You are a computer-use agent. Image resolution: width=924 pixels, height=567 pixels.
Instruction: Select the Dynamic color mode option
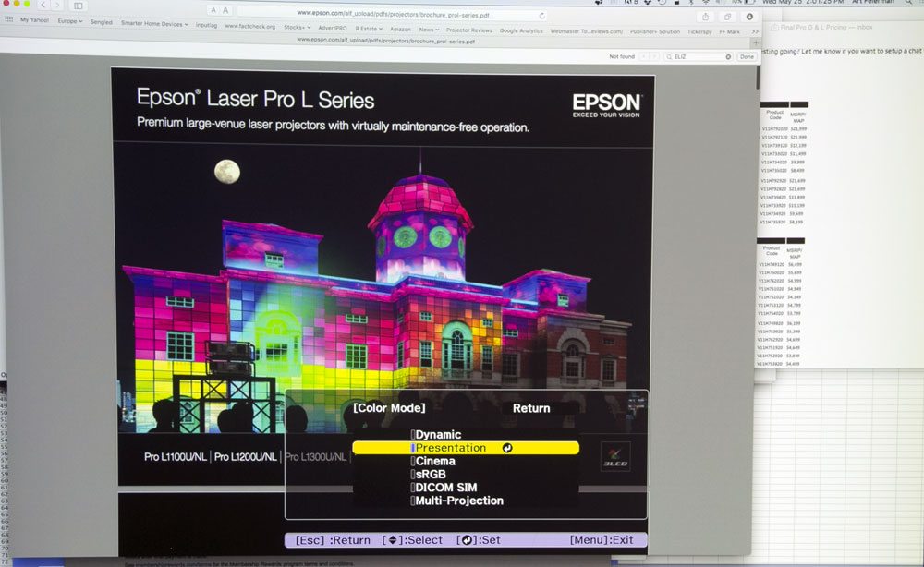pos(438,434)
